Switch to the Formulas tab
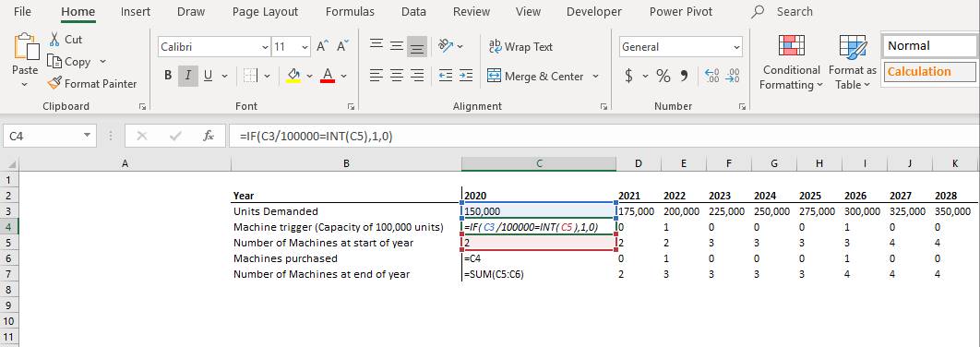980x347 pixels. [x=350, y=11]
